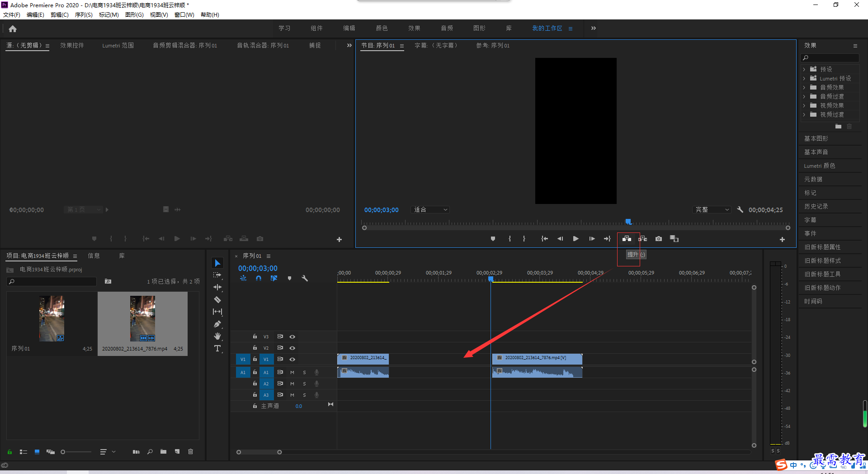Select second video clip on V1 track
Image resolution: width=868 pixels, height=474 pixels.
pos(537,359)
